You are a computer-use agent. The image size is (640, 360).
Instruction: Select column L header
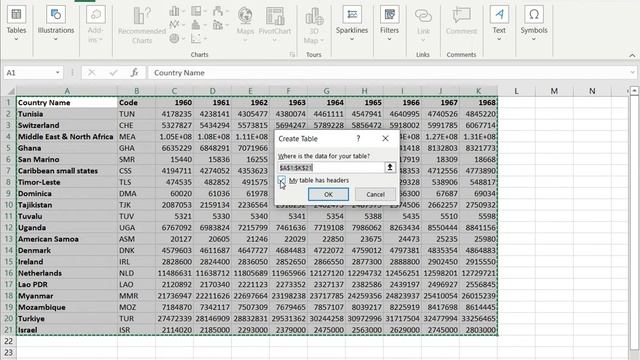coord(516,91)
